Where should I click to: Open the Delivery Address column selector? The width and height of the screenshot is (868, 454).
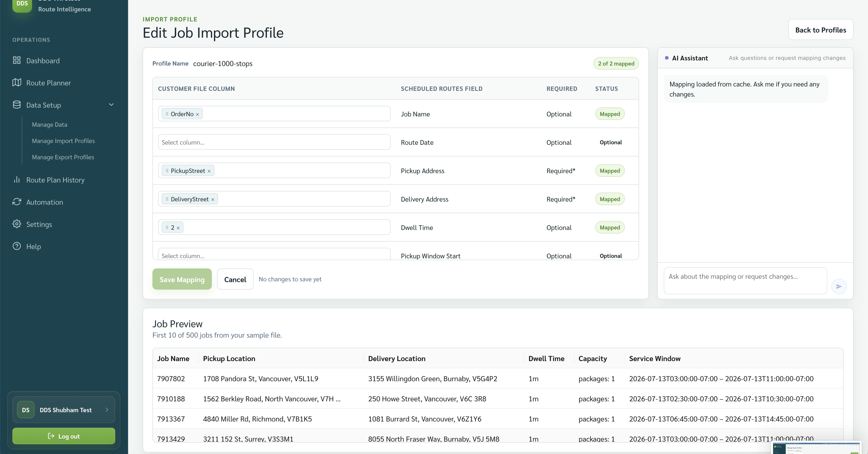[274, 199]
